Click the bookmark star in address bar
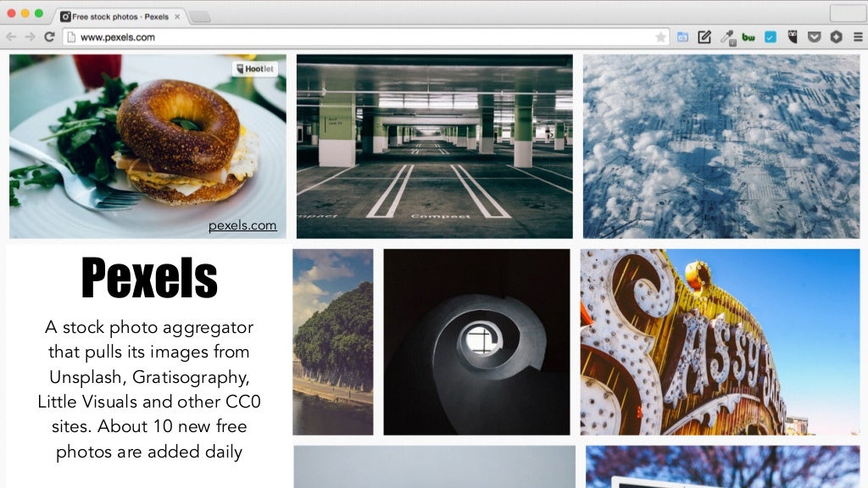The width and height of the screenshot is (868, 488). pos(660,37)
